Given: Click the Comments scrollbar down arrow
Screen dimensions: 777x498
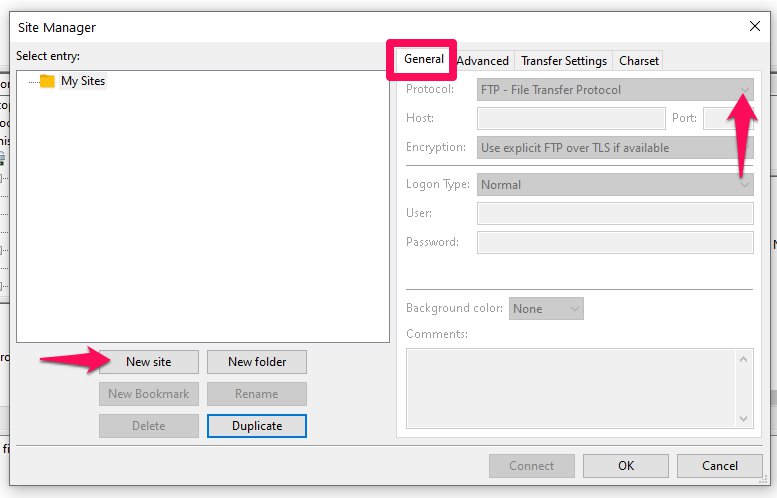Looking at the screenshot, I should [743, 419].
